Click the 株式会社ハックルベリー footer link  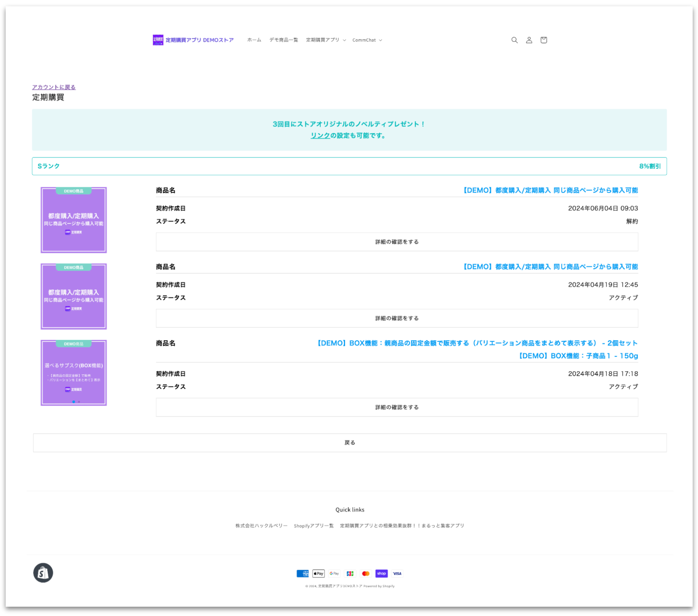pos(261,526)
